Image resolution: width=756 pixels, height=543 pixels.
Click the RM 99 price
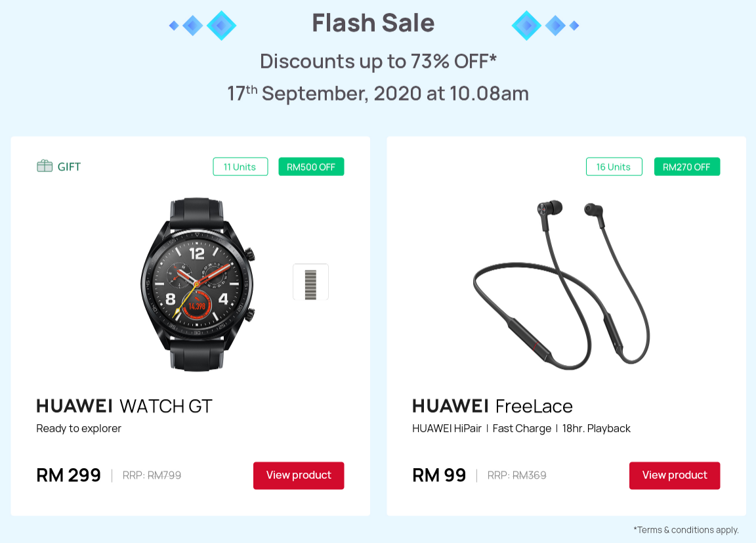coord(439,475)
